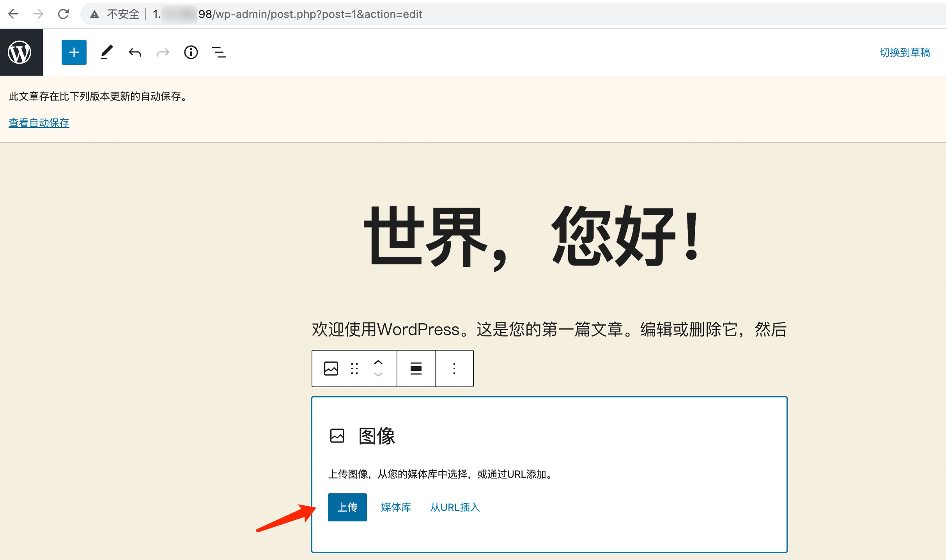Choose 从URL插入 insert from URL

click(x=455, y=507)
